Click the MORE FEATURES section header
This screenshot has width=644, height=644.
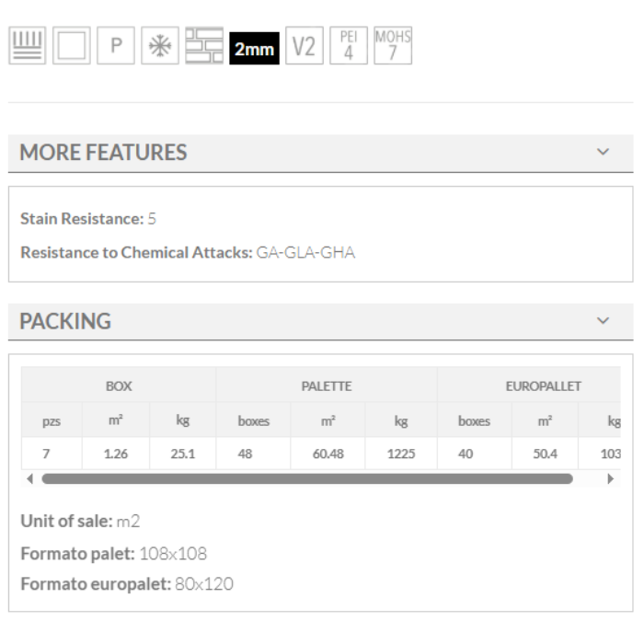103,153
